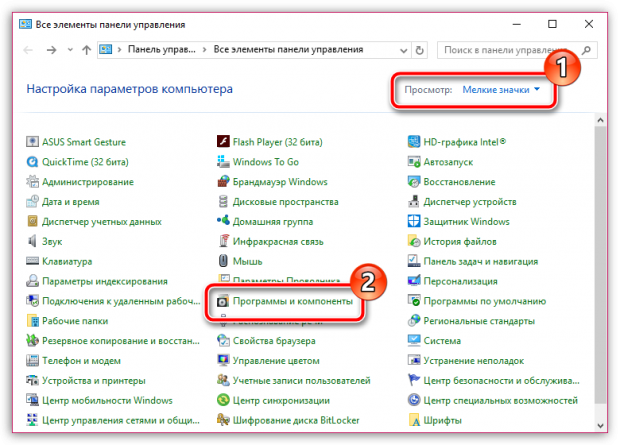Viewport: 620px width, 445px height.
Task: Open Учетные записи пользователей link
Action: point(301,381)
